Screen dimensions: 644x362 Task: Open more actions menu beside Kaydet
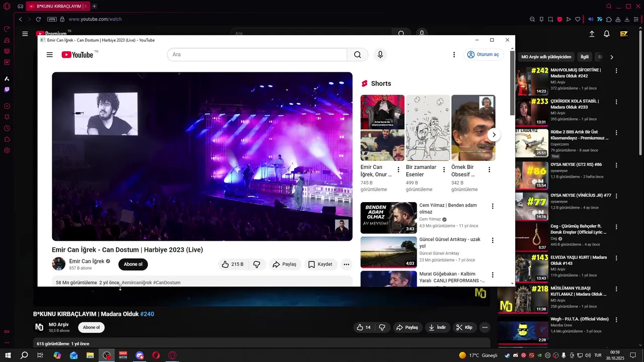pyautogui.click(x=346, y=264)
